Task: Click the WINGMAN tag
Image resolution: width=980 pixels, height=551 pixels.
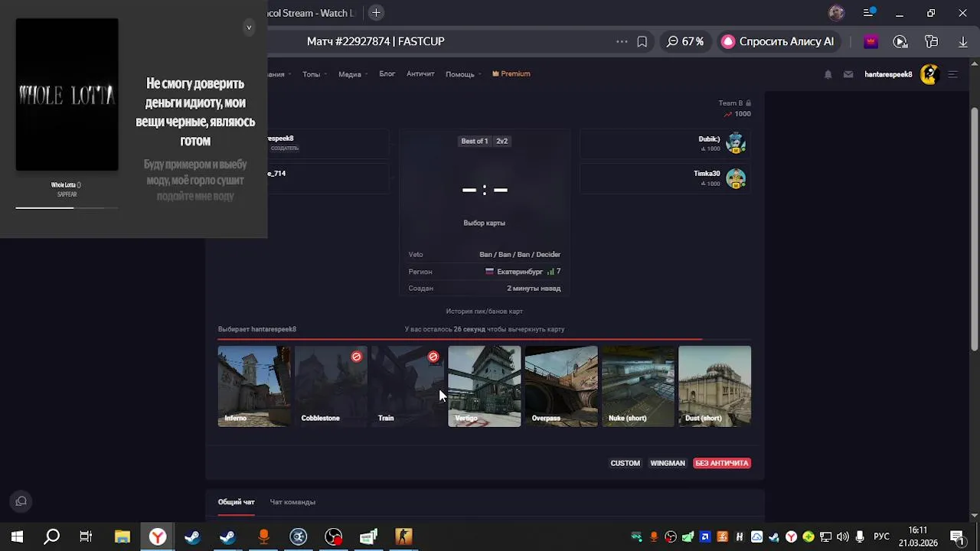Action: point(668,463)
